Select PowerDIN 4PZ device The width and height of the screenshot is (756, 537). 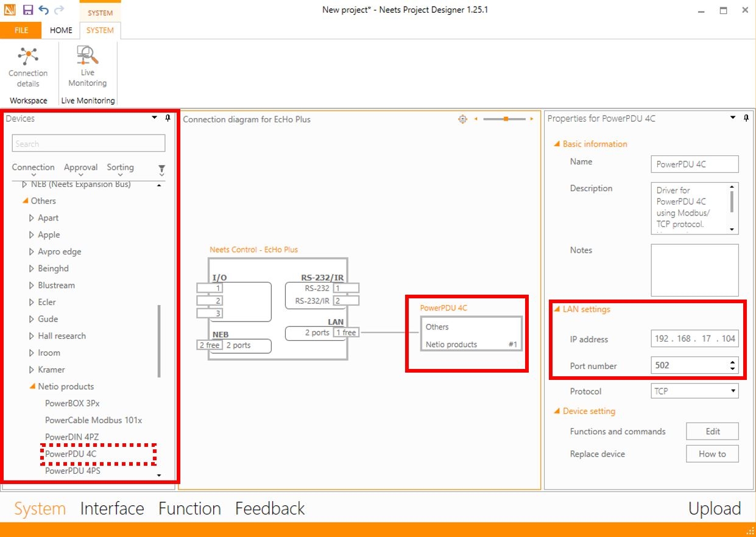(x=72, y=437)
